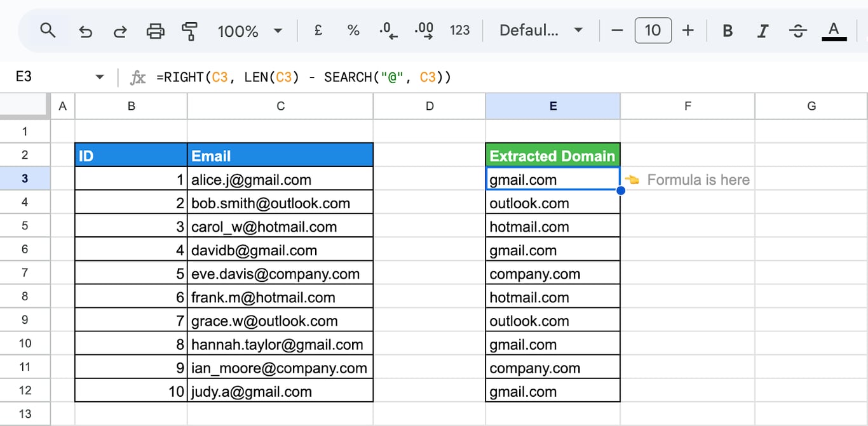This screenshot has height=426, width=868.
Task: Select cell judy.a@gmail.com
Action: pyautogui.click(x=280, y=391)
